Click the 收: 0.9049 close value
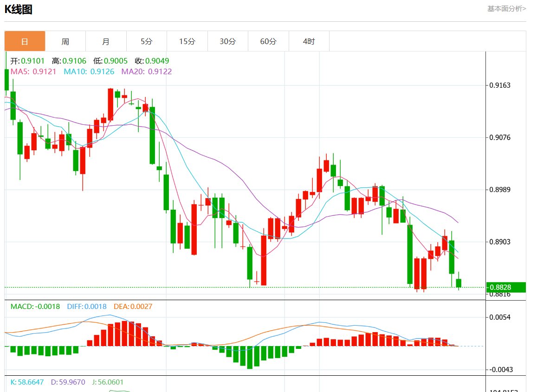Viewport: 537px width, 392px height. pyautogui.click(x=152, y=61)
